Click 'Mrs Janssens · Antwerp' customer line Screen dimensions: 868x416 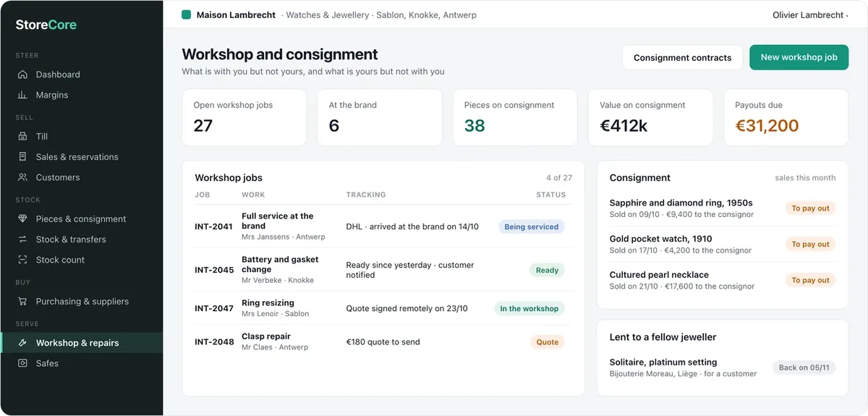pos(284,237)
